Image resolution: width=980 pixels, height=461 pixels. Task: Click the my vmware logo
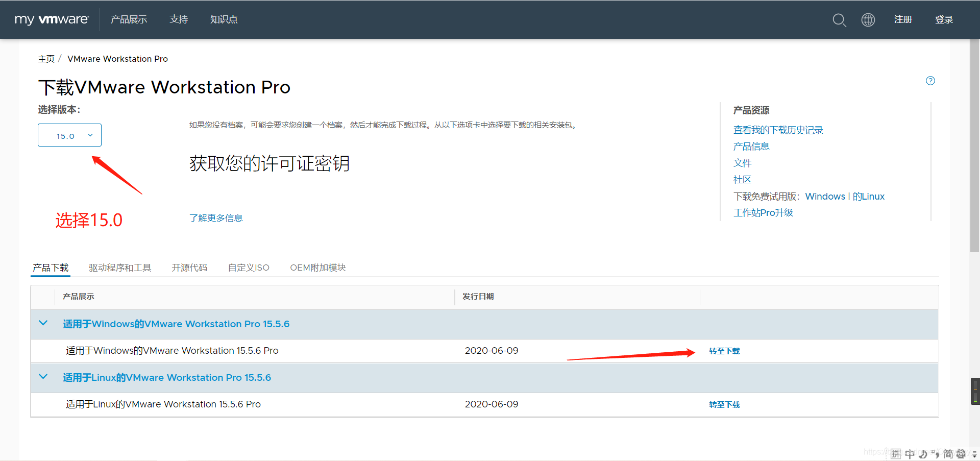point(52,19)
